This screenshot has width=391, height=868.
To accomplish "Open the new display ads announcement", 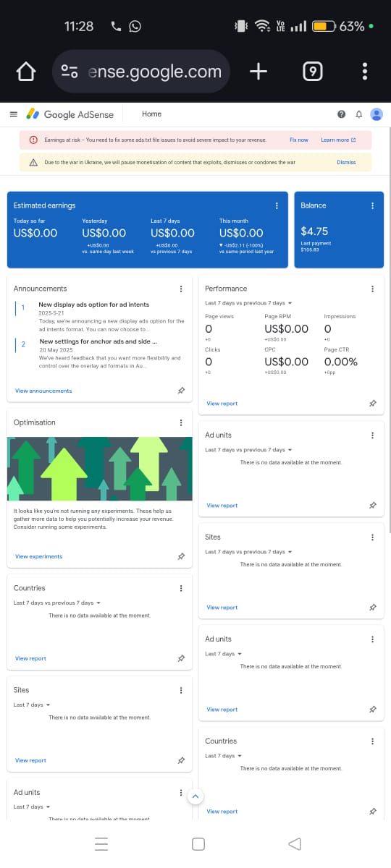I will point(93,305).
